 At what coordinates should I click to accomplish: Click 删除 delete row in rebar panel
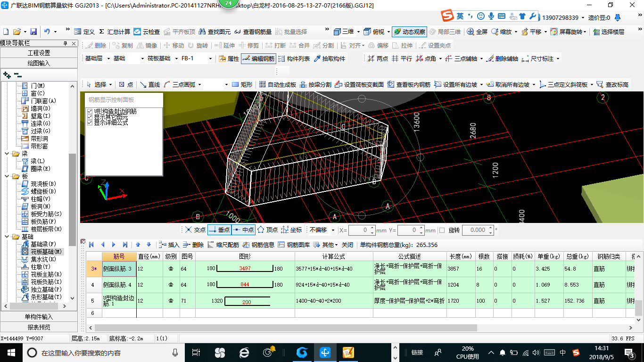coord(193,245)
